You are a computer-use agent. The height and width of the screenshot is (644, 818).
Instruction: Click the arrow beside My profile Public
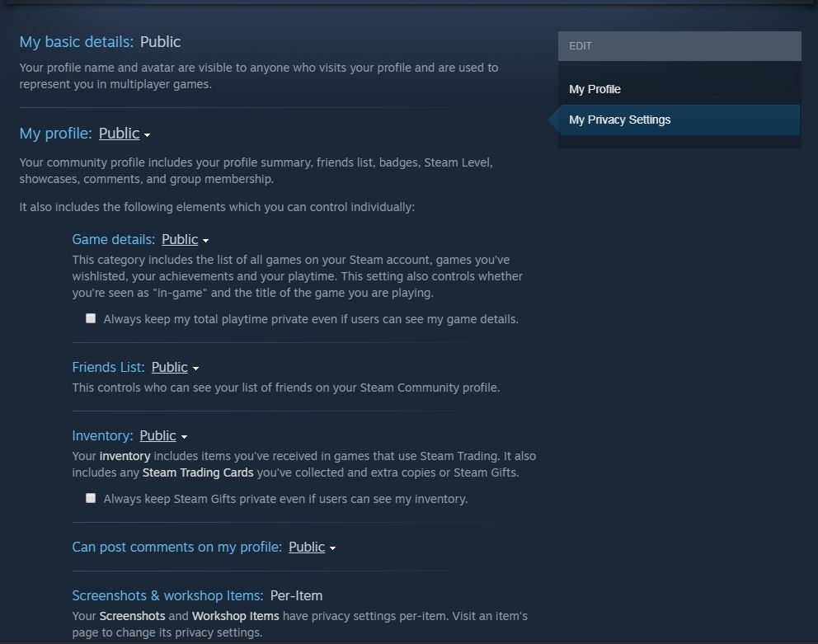click(x=147, y=135)
